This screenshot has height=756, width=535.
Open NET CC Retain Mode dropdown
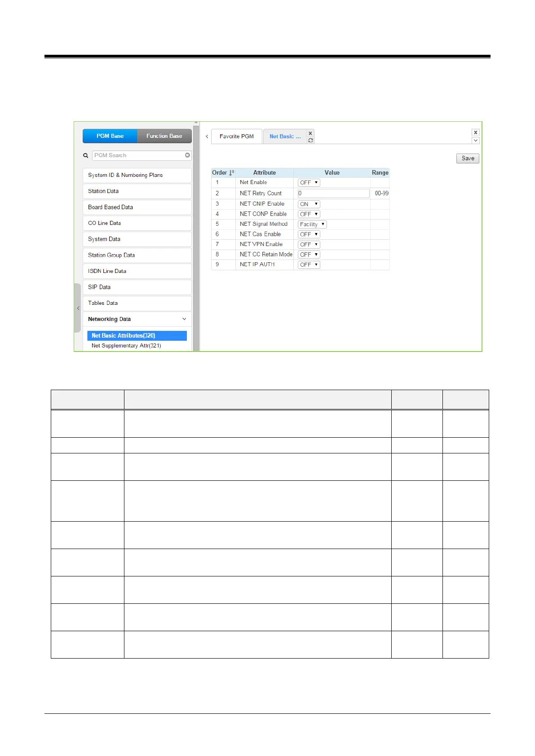pos(309,255)
